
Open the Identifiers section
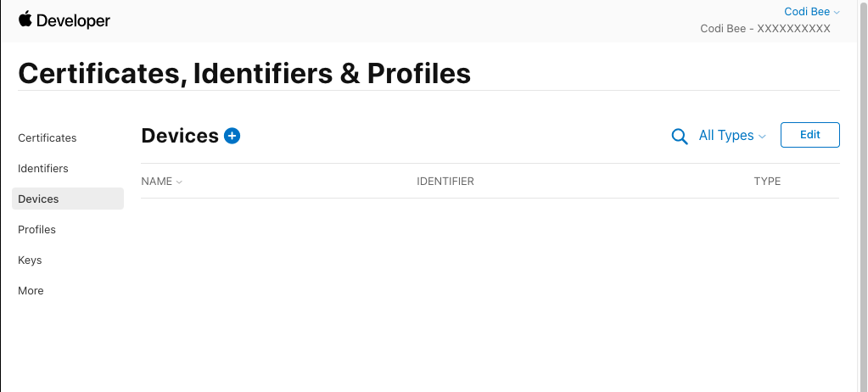point(43,169)
